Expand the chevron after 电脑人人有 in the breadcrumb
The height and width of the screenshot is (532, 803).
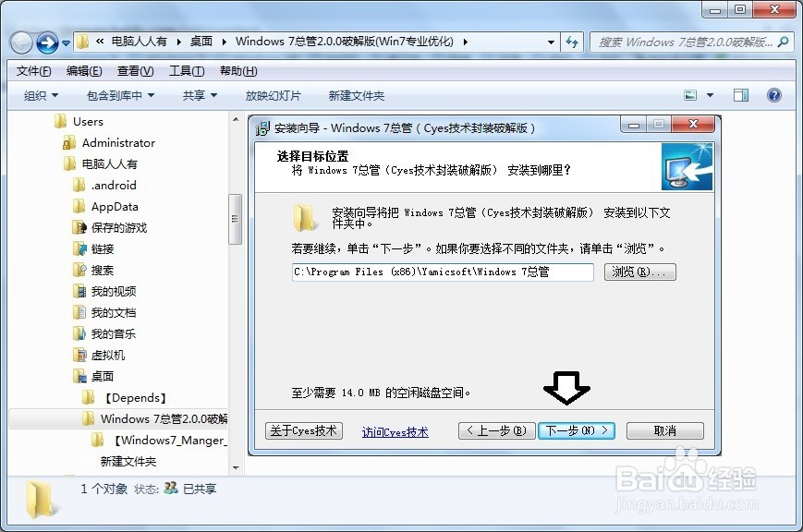click(178, 42)
